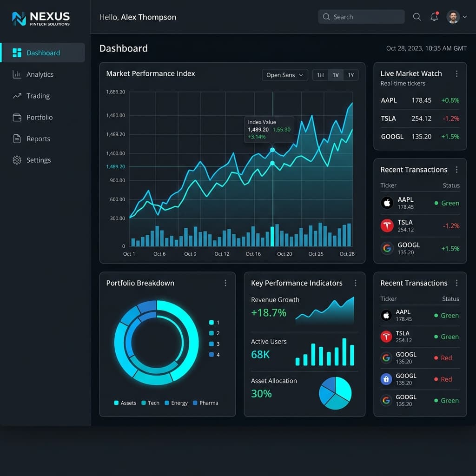Image resolution: width=476 pixels, height=476 pixels.
Task: Click the Tesla logo in the lower Recent Transactions panel
Action: pyautogui.click(x=386, y=337)
